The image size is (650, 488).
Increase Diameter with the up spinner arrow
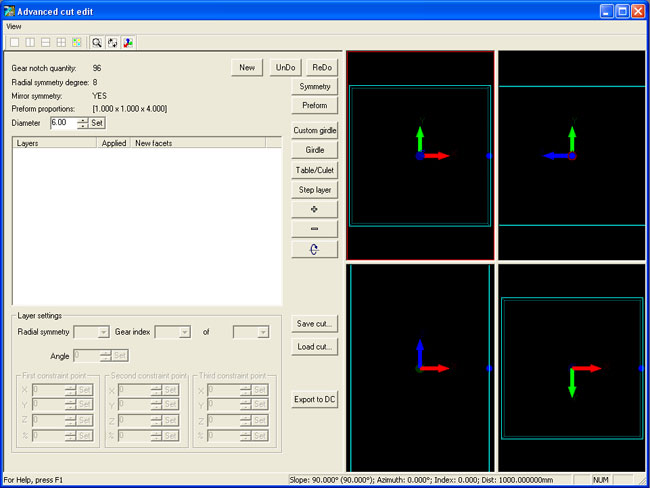[x=82, y=120]
